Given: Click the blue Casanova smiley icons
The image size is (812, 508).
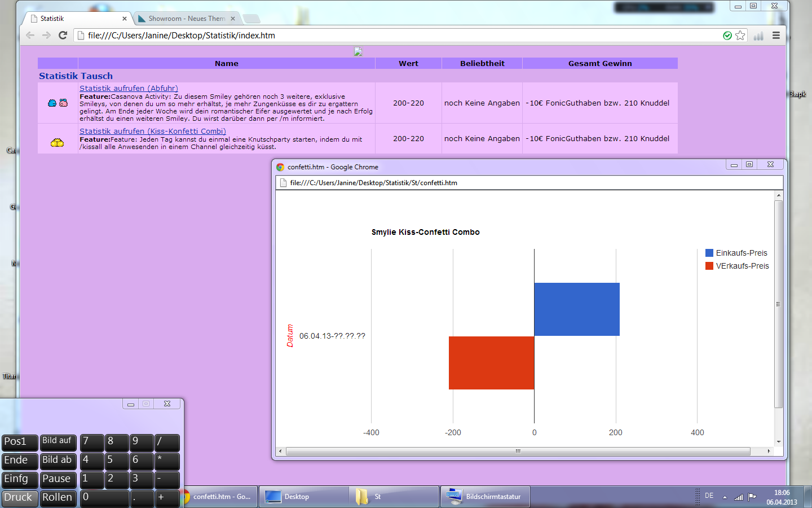Looking at the screenshot, I should (58, 103).
